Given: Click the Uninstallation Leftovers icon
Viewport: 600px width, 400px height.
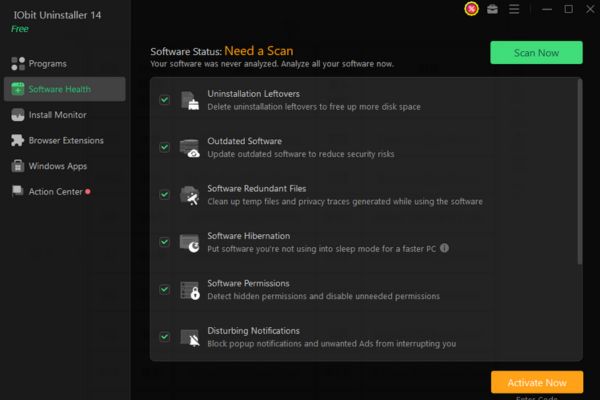Looking at the screenshot, I should [x=190, y=100].
